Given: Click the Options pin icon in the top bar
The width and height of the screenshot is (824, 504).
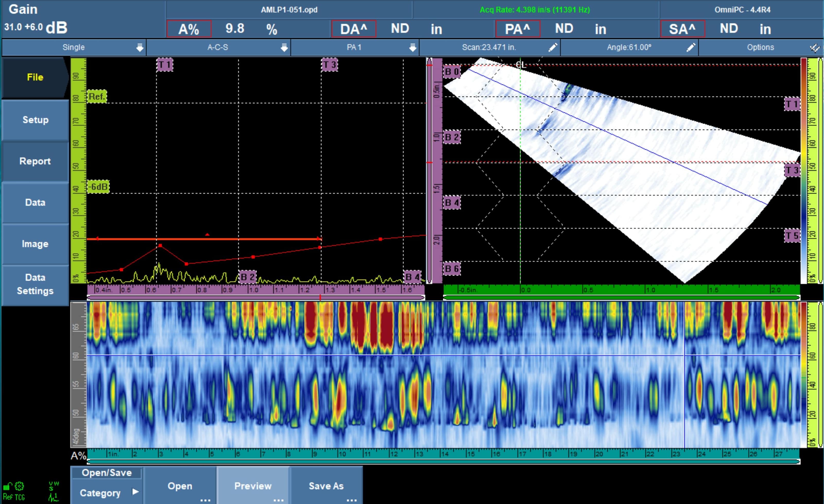Looking at the screenshot, I should pos(815,48).
